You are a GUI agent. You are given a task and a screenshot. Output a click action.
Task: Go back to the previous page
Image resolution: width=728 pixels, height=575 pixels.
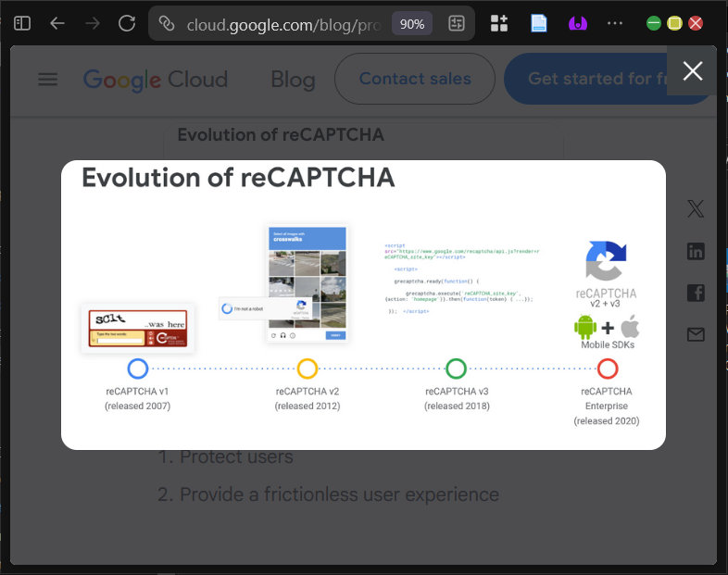(x=57, y=23)
